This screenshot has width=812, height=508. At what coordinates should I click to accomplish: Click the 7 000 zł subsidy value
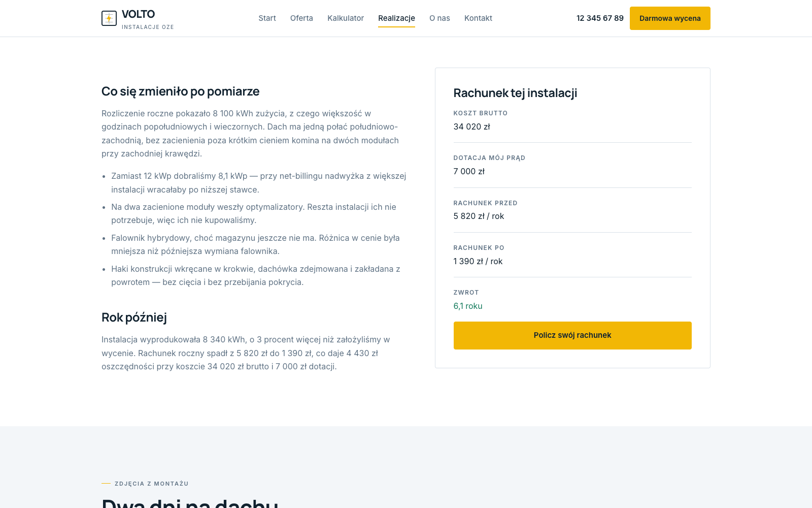pyautogui.click(x=469, y=171)
